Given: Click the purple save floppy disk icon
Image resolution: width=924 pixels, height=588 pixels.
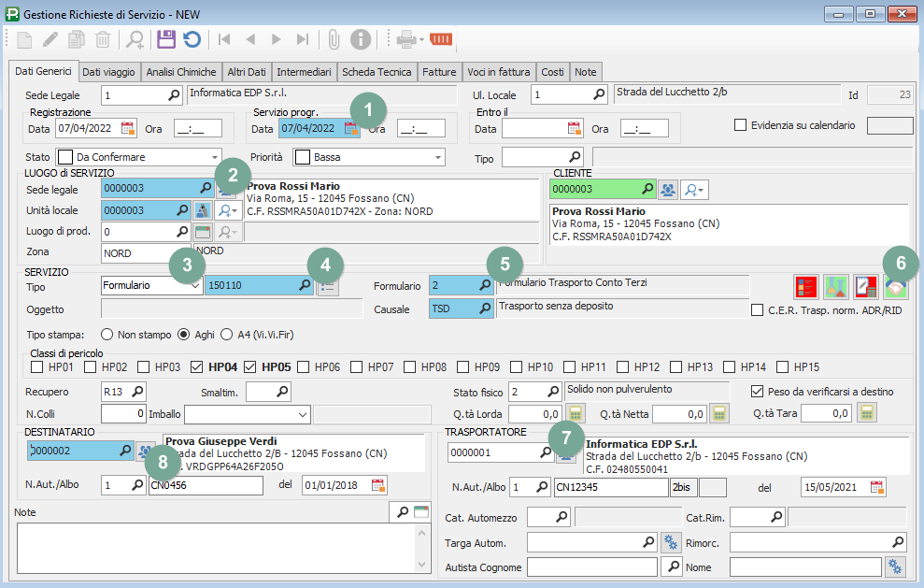Looking at the screenshot, I should pyautogui.click(x=166, y=39).
